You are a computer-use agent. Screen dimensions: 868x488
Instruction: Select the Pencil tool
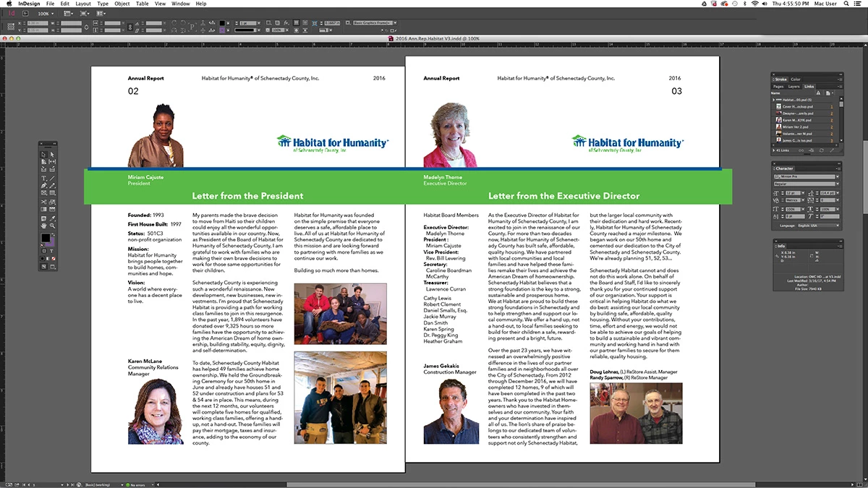[52, 186]
